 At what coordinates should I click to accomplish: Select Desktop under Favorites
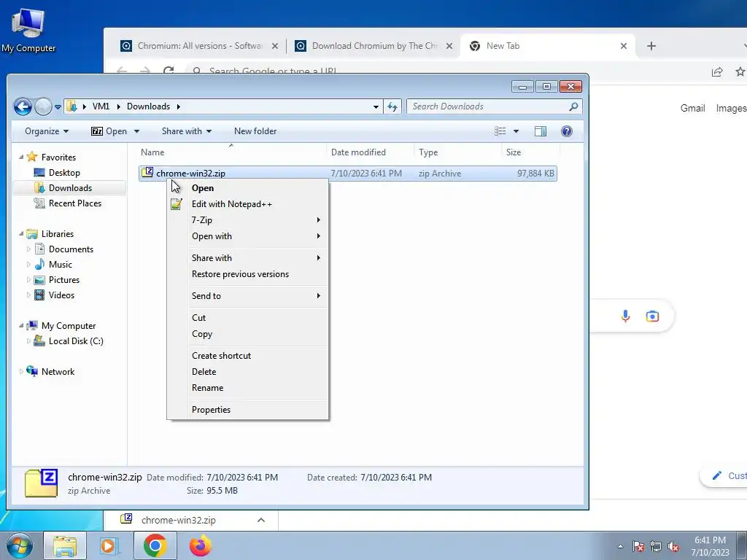64,173
